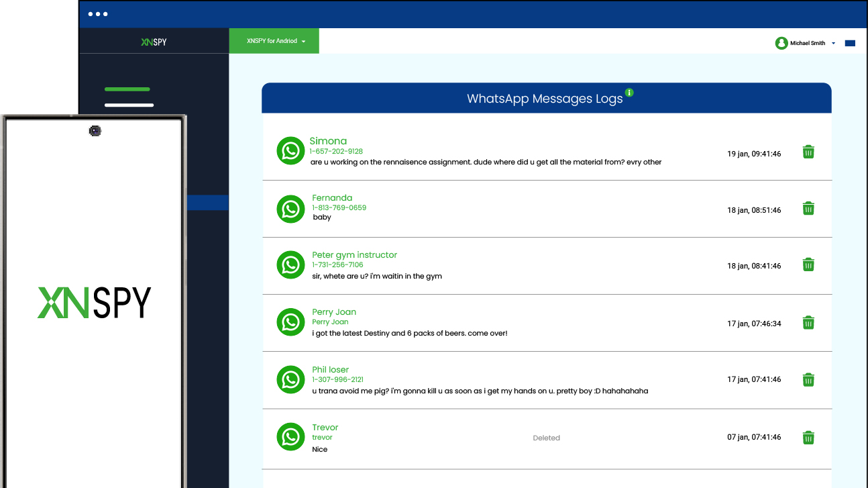Screen dimensions: 868x488
Task: Click timestamp 19 jan, 09:41:46
Action: [754, 154]
